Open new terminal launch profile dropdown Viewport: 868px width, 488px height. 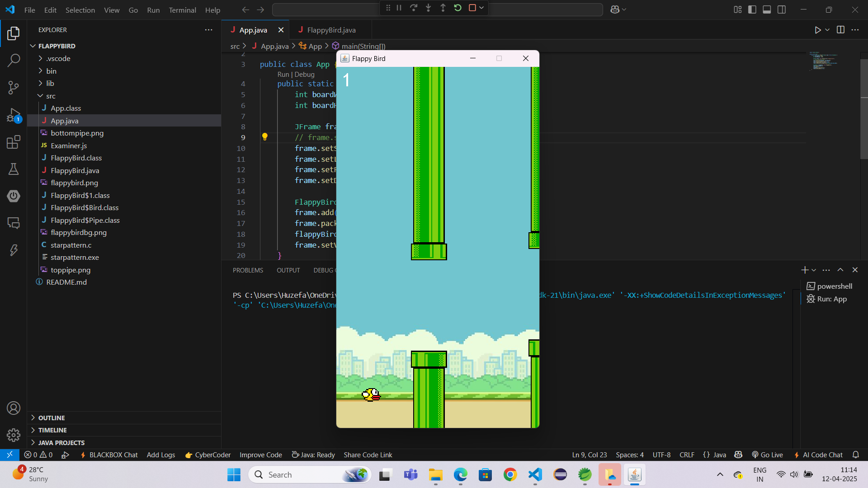[814, 270]
